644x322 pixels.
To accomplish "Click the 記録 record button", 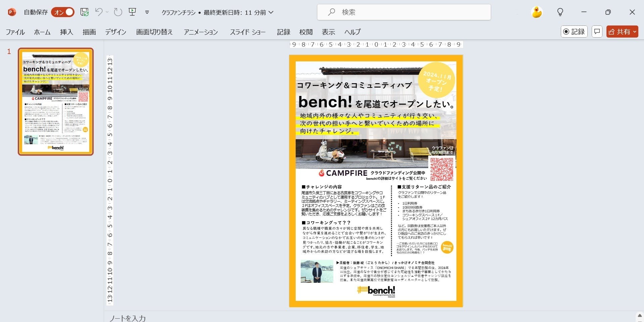I will [x=574, y=32].
